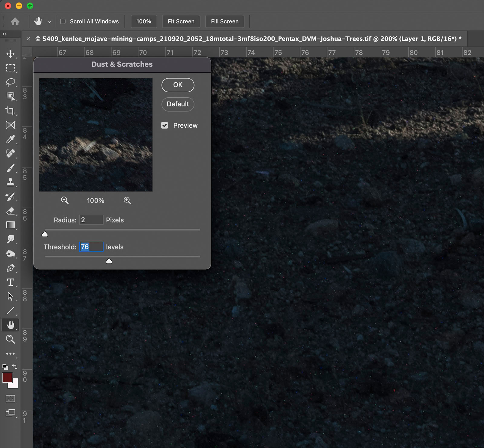Click the Default button
The image size is (484, 448).
(178, 104)
